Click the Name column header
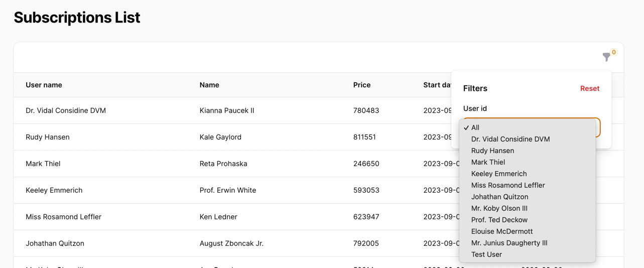Image resolution: width=644 pixels, height=268 pixels. (209, 85)
